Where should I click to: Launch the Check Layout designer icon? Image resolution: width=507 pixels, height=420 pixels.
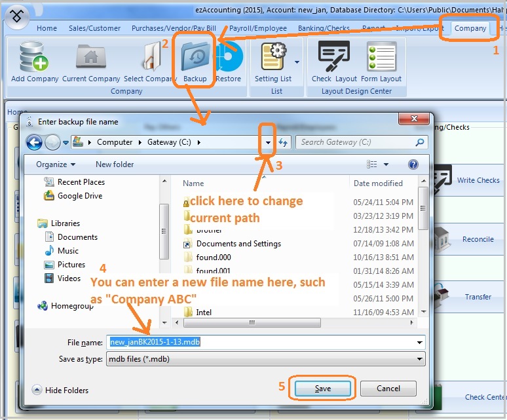[x=333, y=58]
